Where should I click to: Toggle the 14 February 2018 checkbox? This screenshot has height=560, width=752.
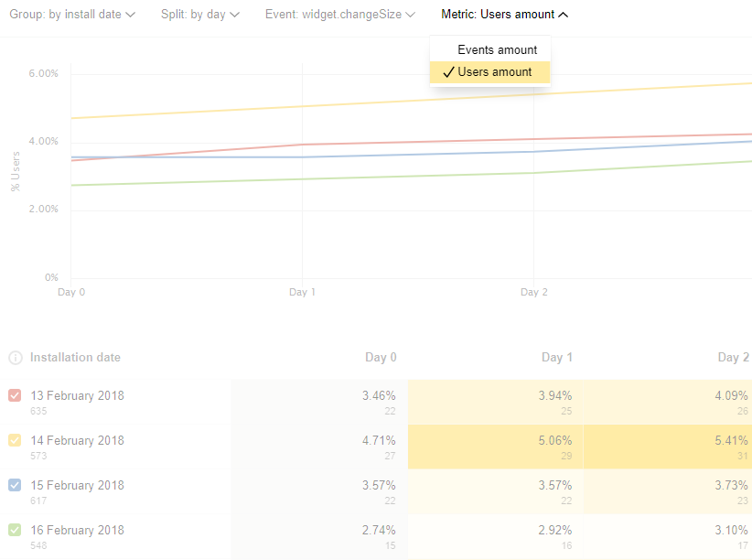pyautogui.click(x=15, y=441)
